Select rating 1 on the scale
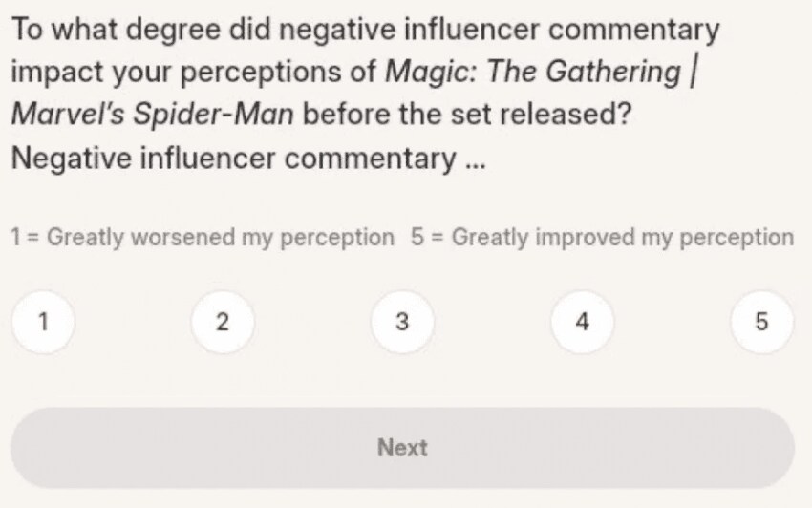Screen dimensions: 812x508 coord(43,322)
